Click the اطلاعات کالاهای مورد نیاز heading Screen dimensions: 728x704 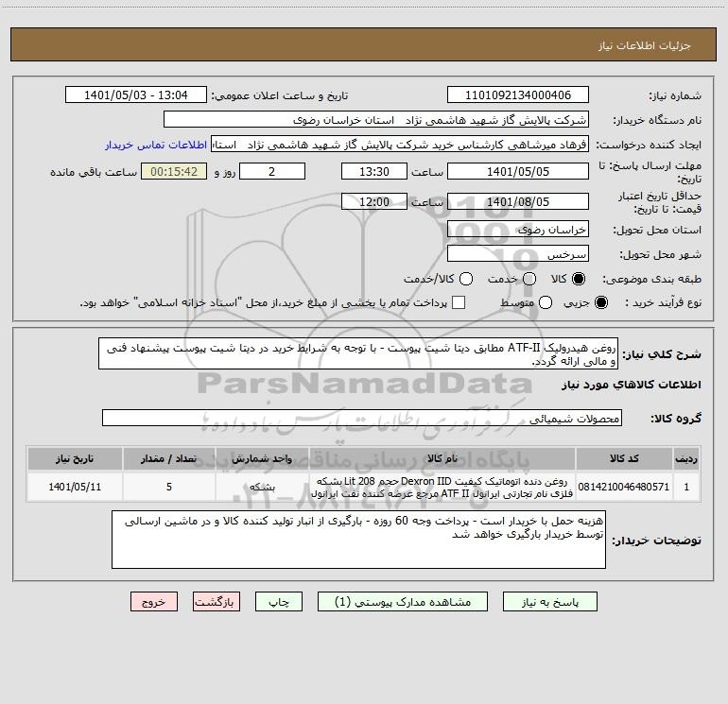click(x=632, y=385)
